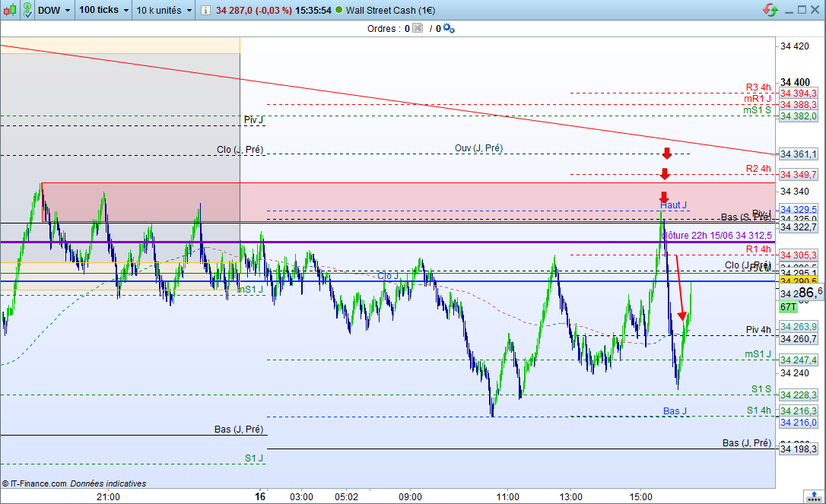Click the 05:02 time axis label

tap(347, 496)
